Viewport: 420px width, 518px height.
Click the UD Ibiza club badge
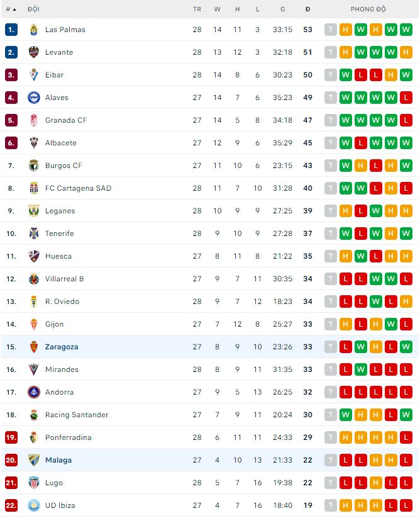point(34,505)
